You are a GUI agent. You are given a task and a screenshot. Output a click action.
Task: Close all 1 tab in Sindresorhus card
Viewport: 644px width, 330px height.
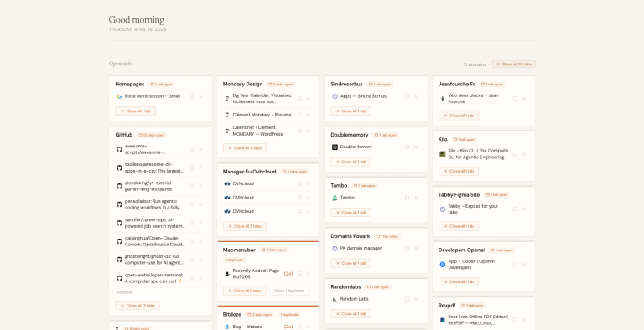pos(351,111)
